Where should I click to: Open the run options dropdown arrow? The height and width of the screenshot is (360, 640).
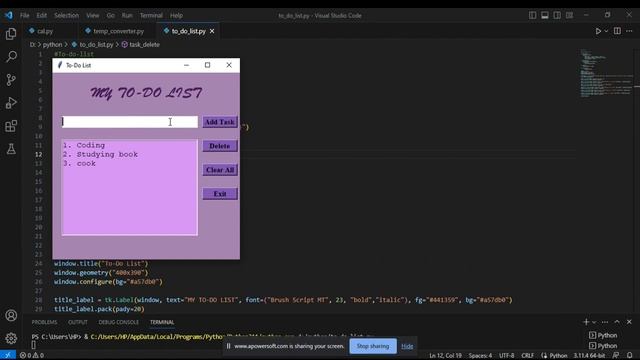click(606, 31)
